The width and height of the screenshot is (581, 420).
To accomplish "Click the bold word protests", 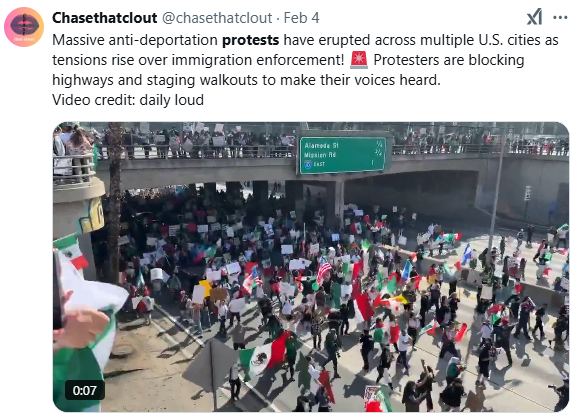I will pyautogui.click(x=250, y=40).
